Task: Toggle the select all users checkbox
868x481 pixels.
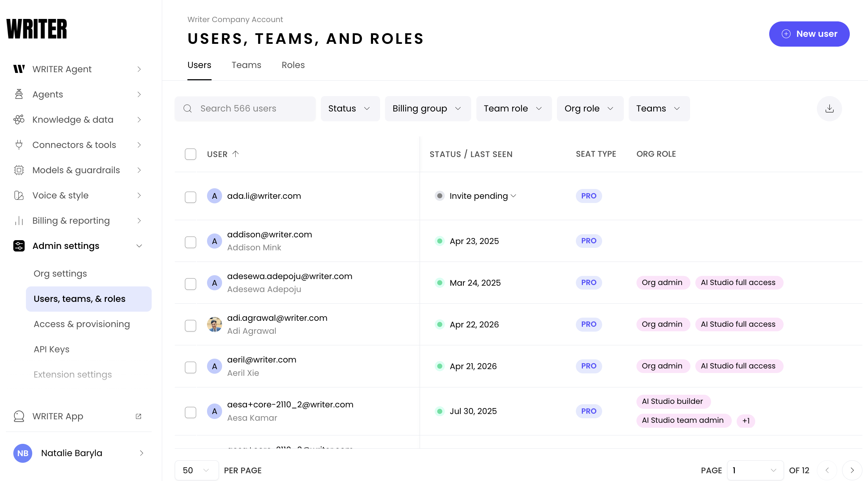Action: coord(191,154)
